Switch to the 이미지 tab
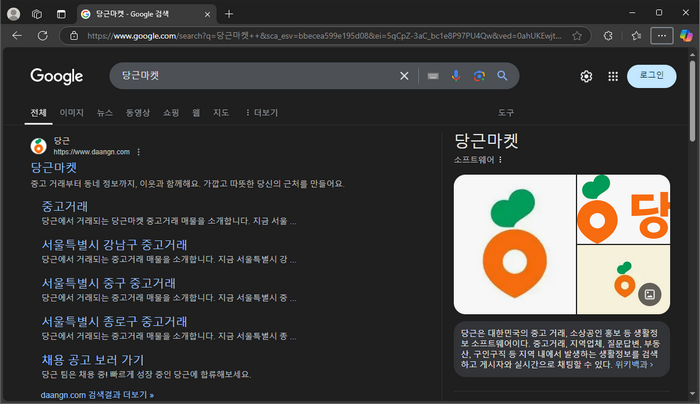The width and height of the screenshot is (700, 404). (x=71, y=113)
